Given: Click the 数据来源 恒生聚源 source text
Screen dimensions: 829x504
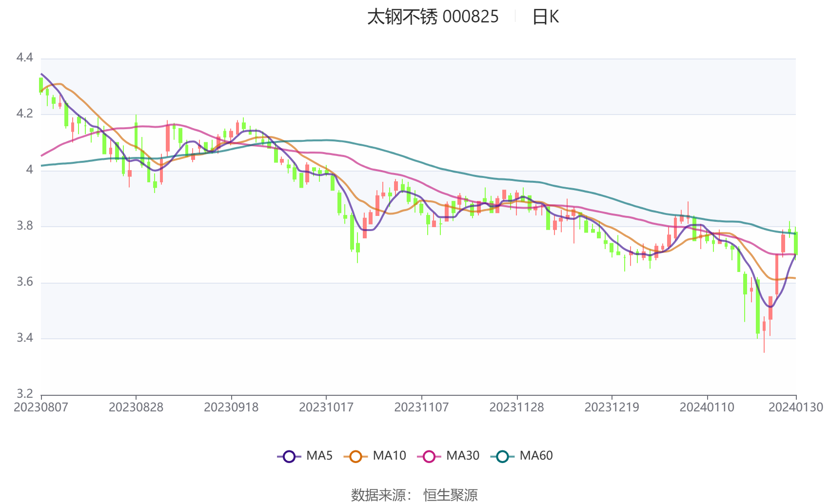Looking at the screenshot, I should click(414, 495).
